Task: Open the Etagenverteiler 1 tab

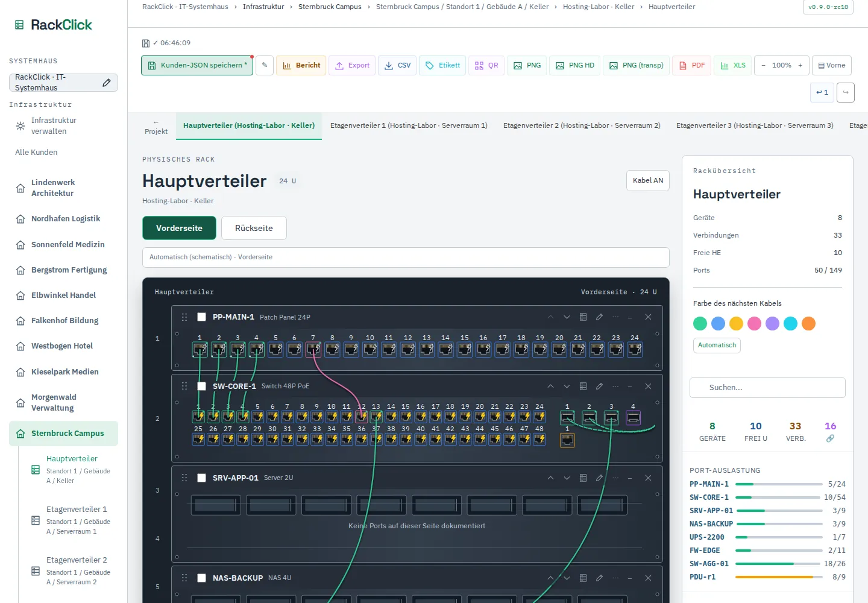Action: click(x=409, y=125)
